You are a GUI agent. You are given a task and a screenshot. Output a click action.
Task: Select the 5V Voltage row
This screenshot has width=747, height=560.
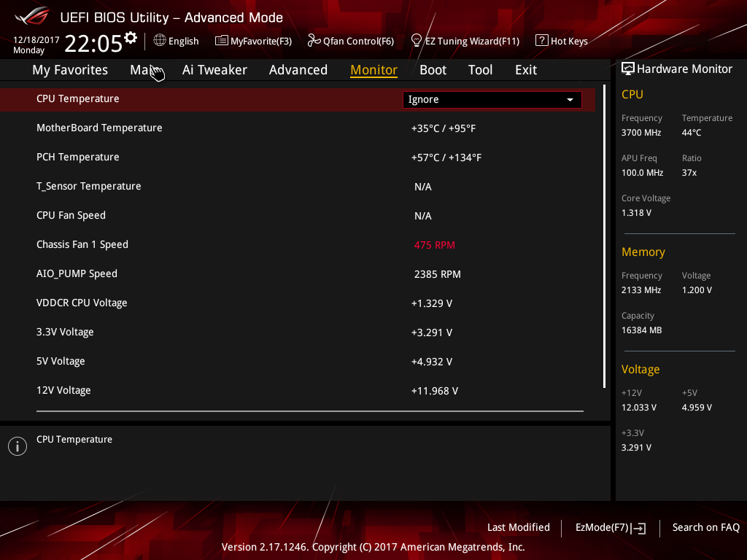[298, 362]
